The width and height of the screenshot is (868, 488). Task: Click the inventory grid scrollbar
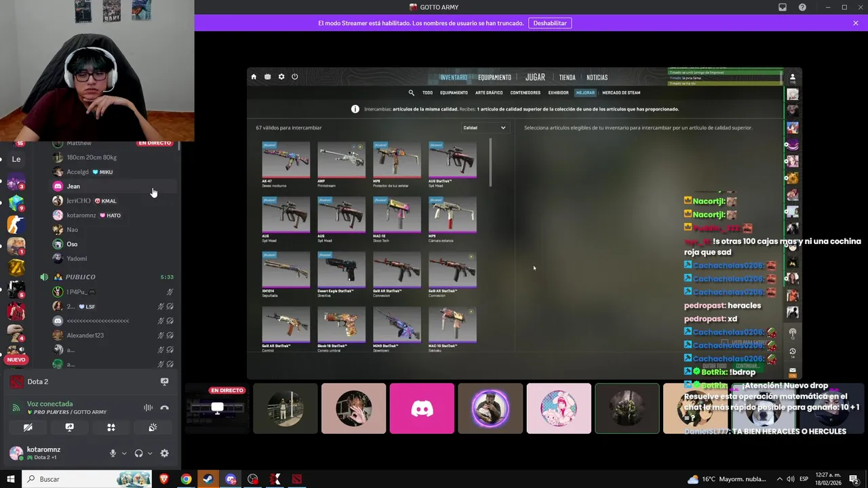click(x=490, y=163)
